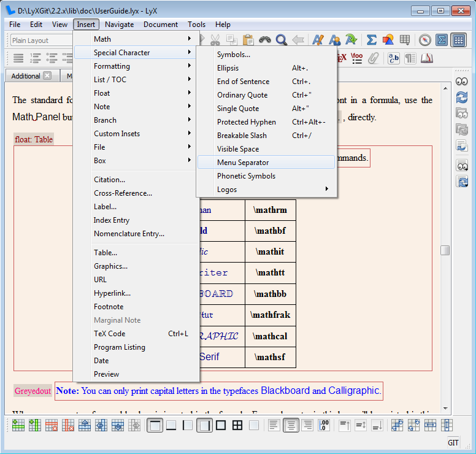Click the append table row icon
Viewport: 476px width, 454px height.
[18, 425]
